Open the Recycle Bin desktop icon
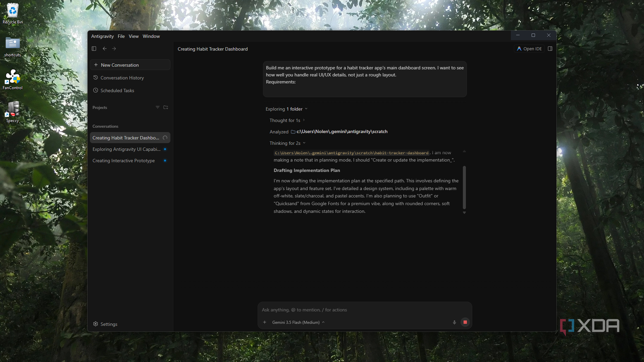Viewport: 644px width, 362px height. (x=12, y=14)
